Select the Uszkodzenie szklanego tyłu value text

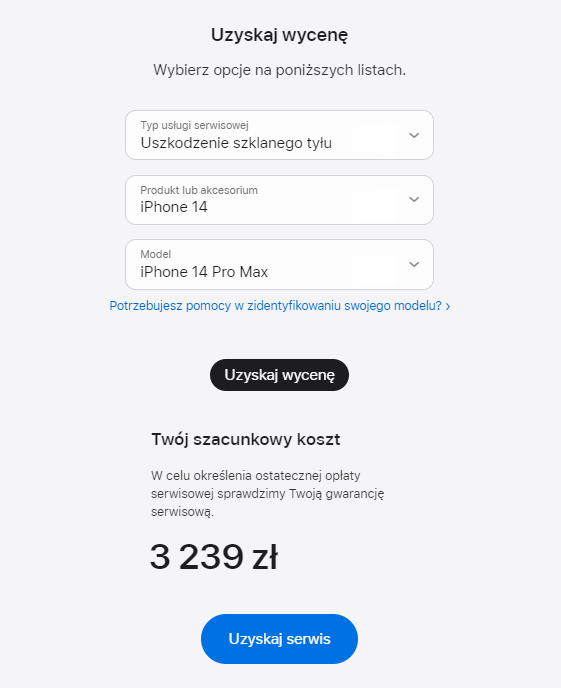(236, 143)
